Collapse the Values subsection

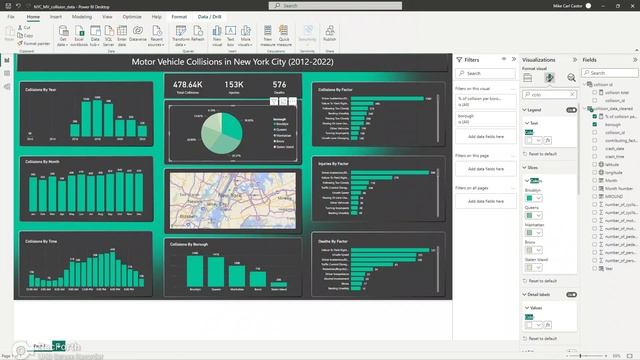(x=527, y=308)
